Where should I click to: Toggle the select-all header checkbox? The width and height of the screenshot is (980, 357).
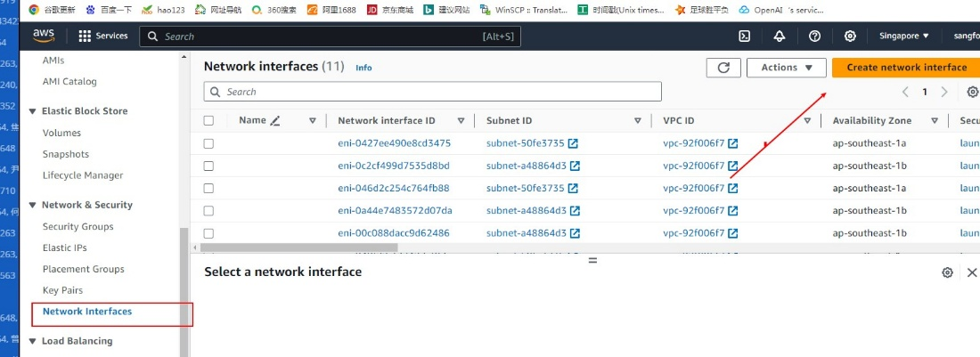pyautogui.click(x=208, y=120)
